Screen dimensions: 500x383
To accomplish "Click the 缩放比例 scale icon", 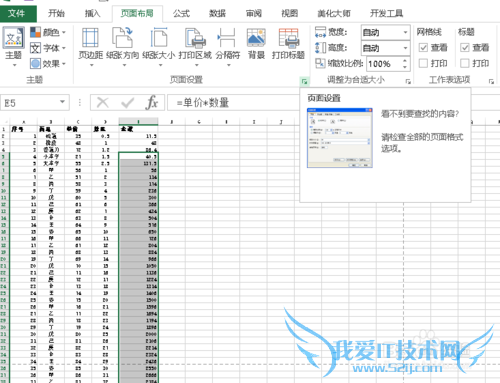I will pos(320,63).
